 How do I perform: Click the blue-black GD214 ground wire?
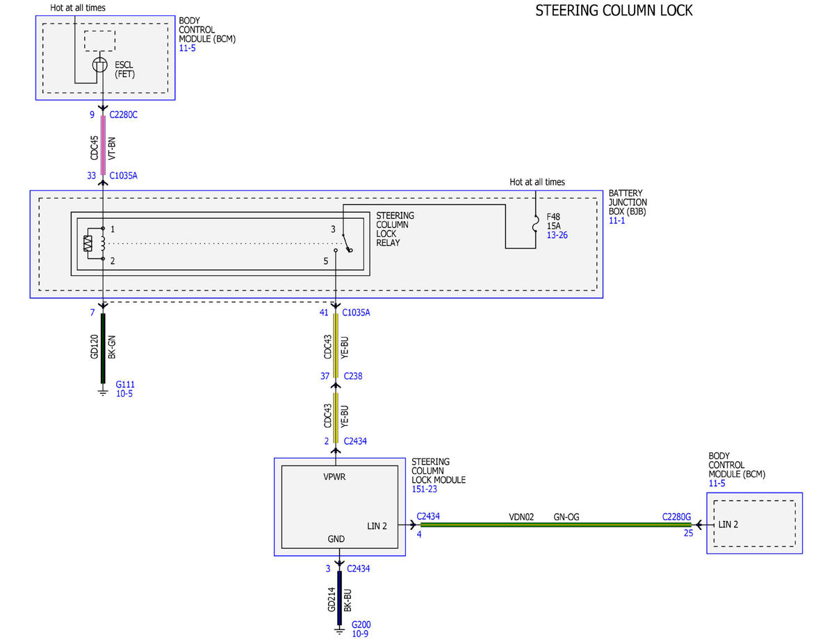pyautogui.click(x=340, y=599)
